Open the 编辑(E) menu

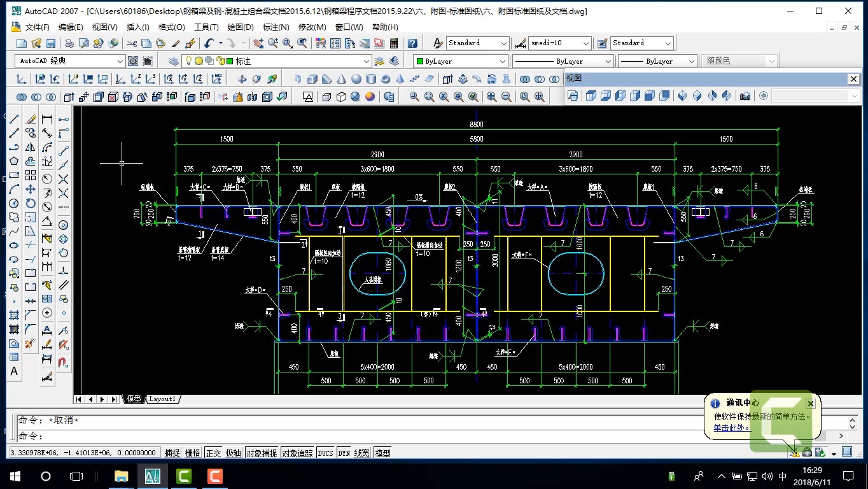[x=71, y=27]
